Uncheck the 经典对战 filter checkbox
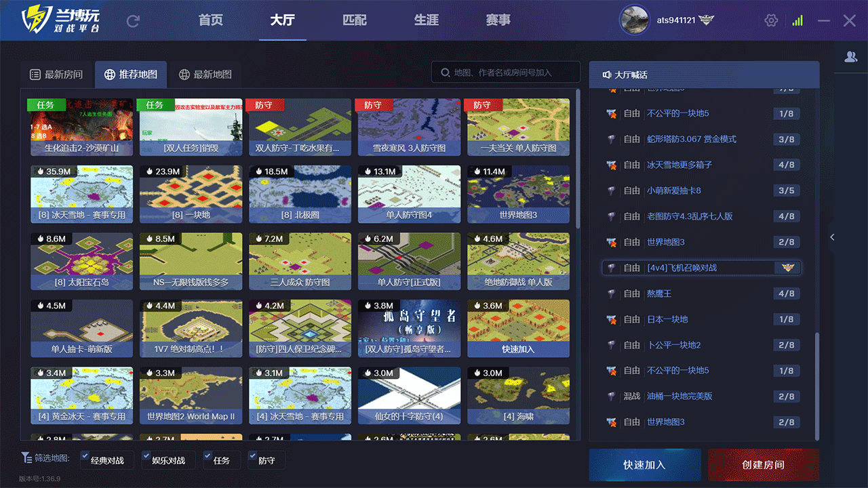868x488 pixels. 86,455
